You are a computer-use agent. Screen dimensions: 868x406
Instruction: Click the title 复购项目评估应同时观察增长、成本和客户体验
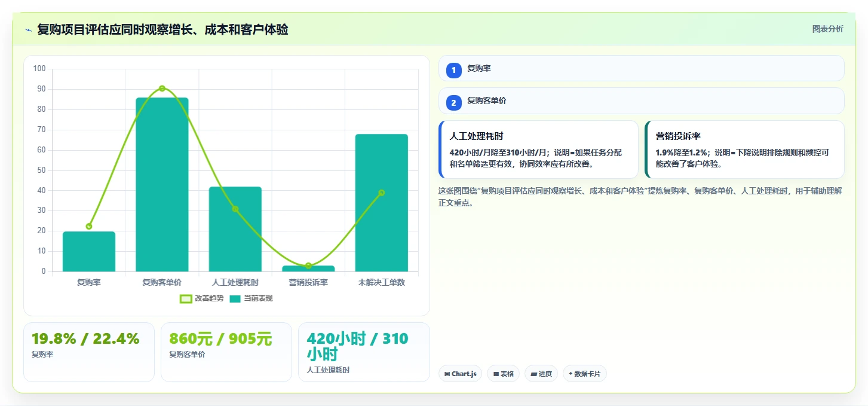(x=162, y=29)
